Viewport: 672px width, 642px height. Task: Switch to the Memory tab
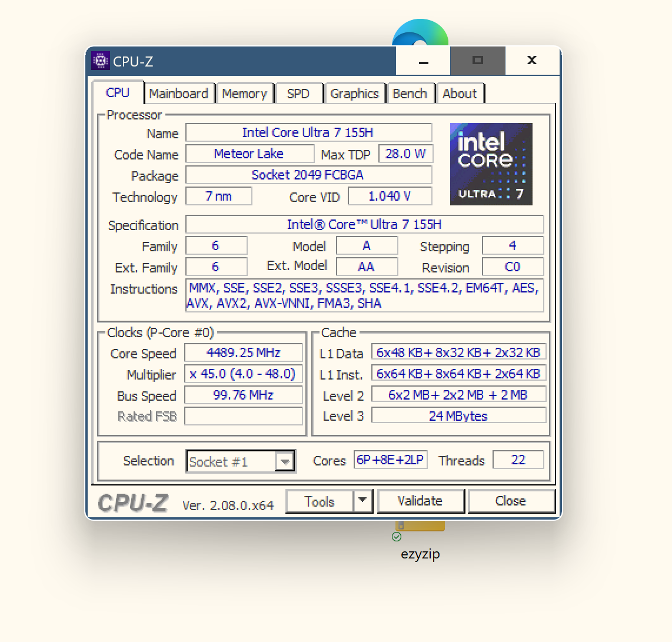[244, 94]
